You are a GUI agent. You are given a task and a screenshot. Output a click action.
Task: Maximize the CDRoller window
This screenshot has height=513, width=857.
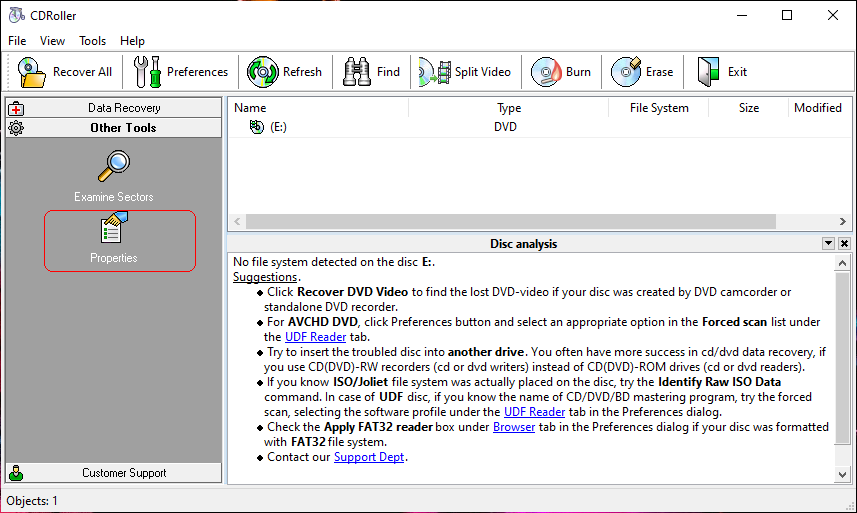(x=787, y=15)
